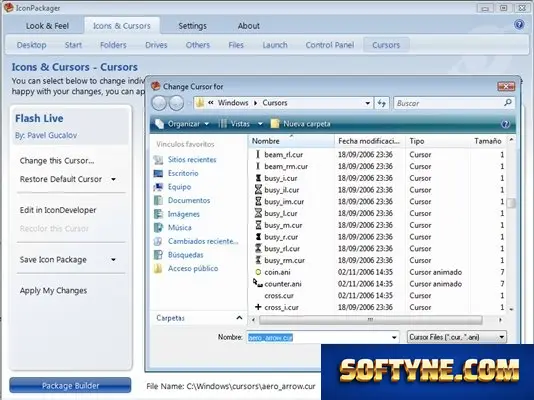Click the horizontal scrollbar of file list
This screenshot has height=400, width=534.
(371, 320)
